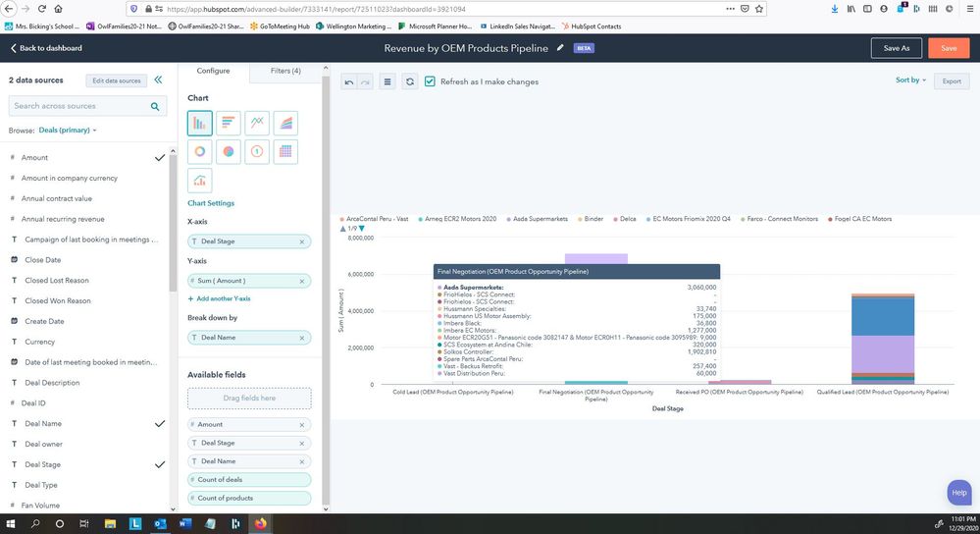
Task: Undo the last report change
Action: (349, 81)
